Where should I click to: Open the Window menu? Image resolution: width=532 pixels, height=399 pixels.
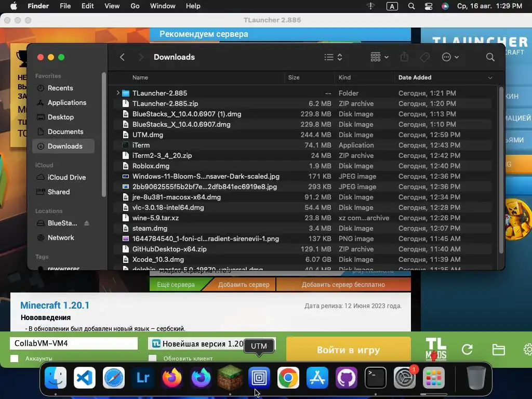point(163,6)
